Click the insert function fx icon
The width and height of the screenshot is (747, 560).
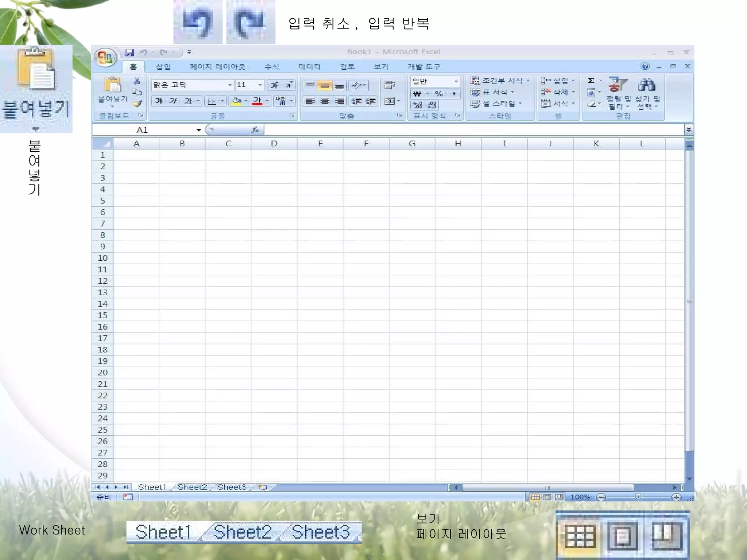(255, 130)
